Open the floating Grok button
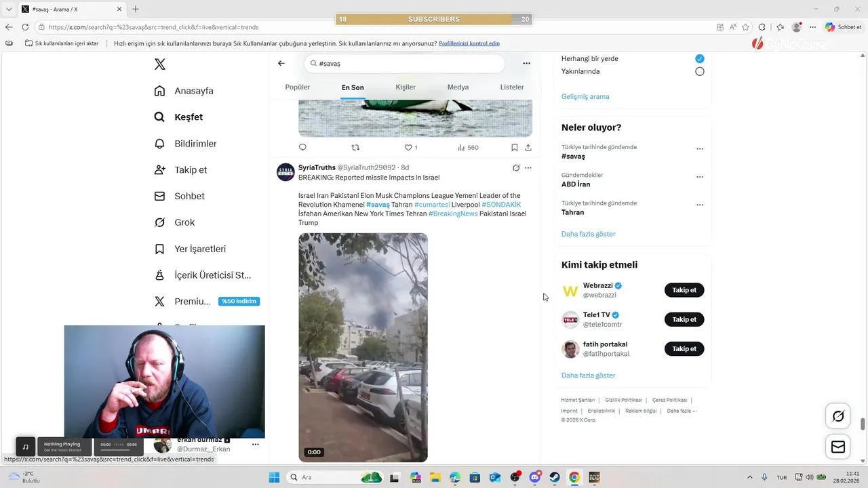Image resolution: width=868 pixels, height=488 pixels. point(838,416)
